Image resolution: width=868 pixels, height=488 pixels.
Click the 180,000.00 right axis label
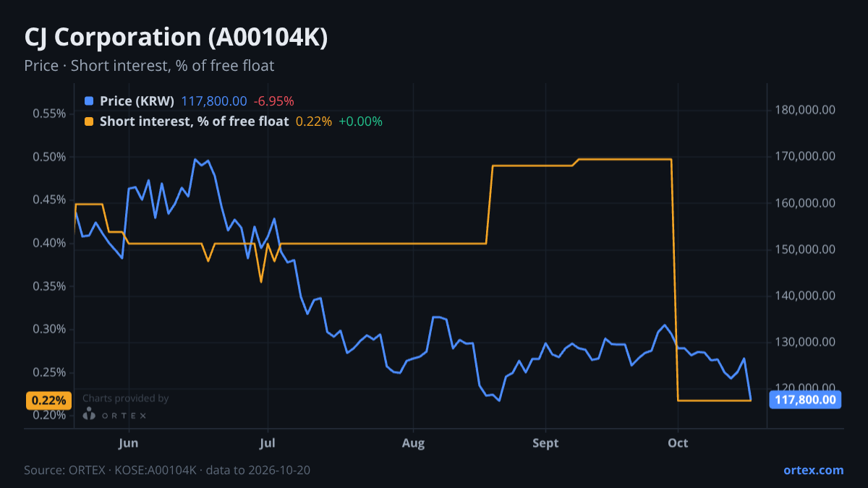(805, 111)
